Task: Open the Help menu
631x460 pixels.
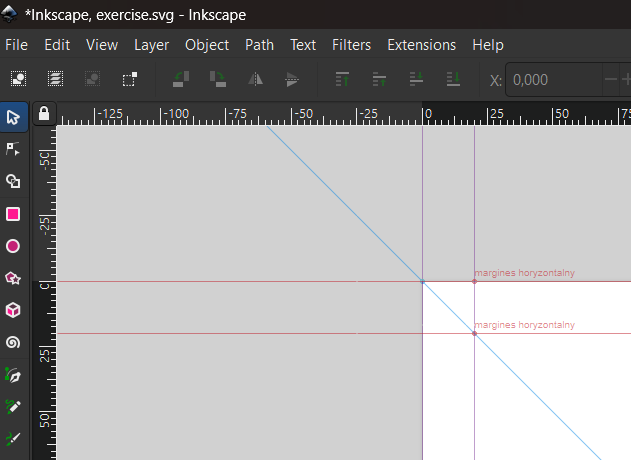Action: (x=488, y=45)
